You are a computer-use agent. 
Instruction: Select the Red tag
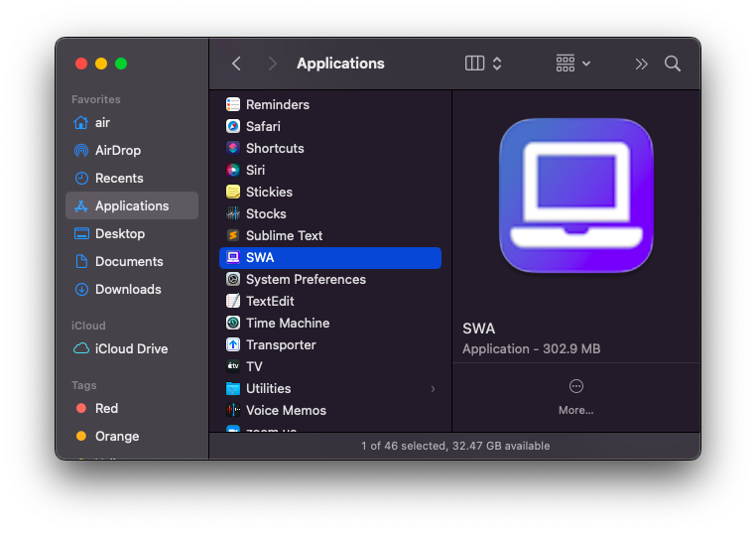coord(132,409)
